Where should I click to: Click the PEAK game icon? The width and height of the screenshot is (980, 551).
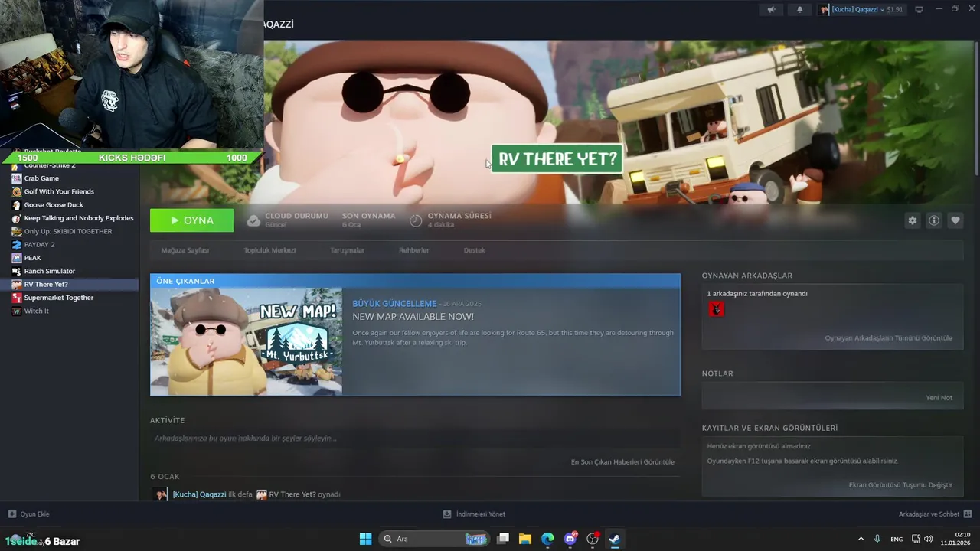[17, 258]
